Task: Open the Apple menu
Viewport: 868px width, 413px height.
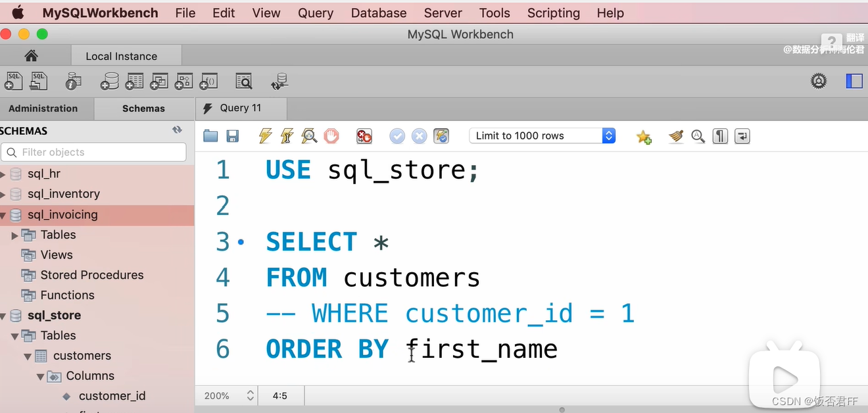Action: click(18, 12)
